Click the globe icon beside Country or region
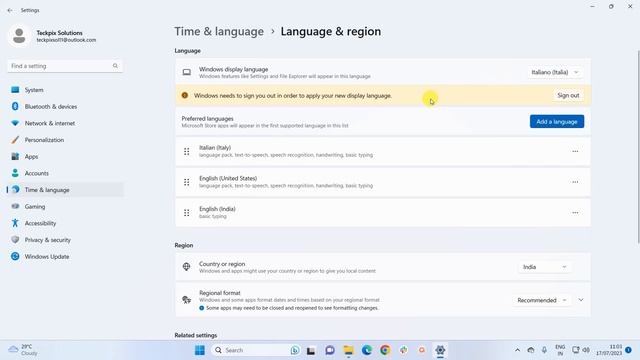Screen dimensions: 640x360 coord(187,267)
